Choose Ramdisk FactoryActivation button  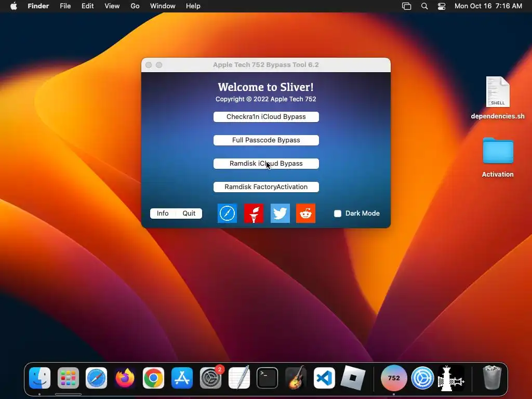(266, 187)
